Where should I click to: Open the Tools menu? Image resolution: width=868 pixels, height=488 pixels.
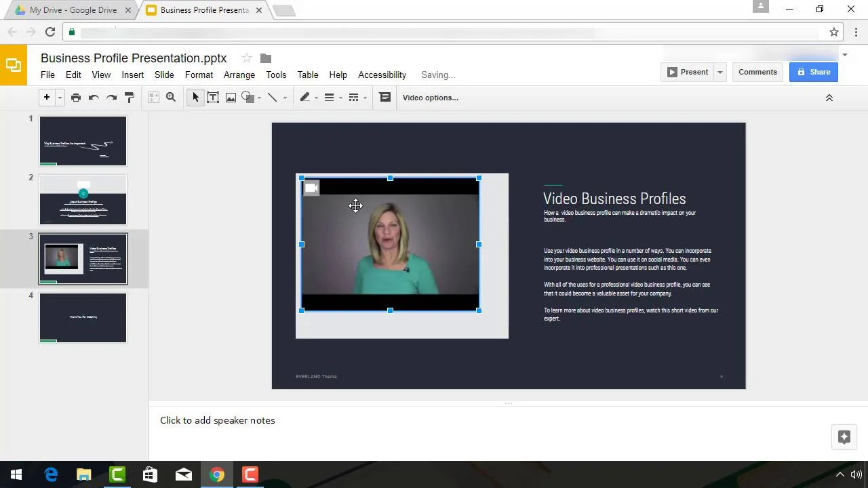[x=276, y=75]
